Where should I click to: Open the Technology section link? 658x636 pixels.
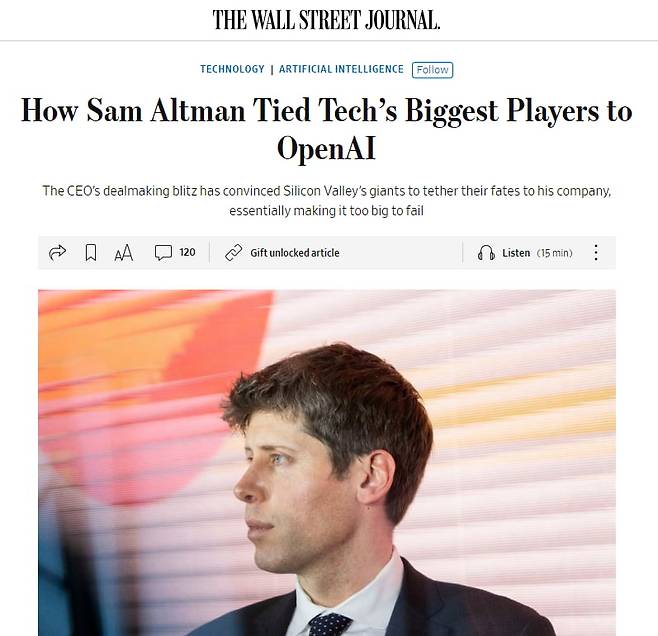(x=232, y=70)
